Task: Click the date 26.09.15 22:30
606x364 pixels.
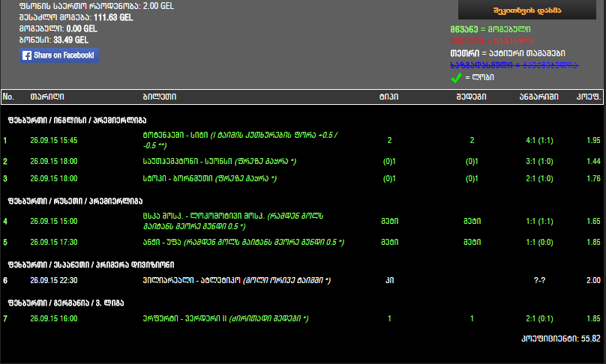Action: pyautogui.click(x=54, y=280)
